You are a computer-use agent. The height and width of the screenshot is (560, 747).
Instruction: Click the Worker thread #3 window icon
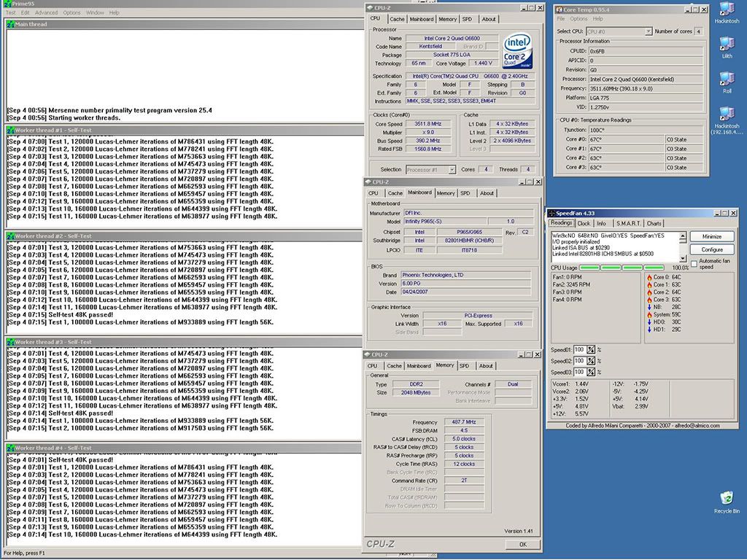[x=10, y=342]
